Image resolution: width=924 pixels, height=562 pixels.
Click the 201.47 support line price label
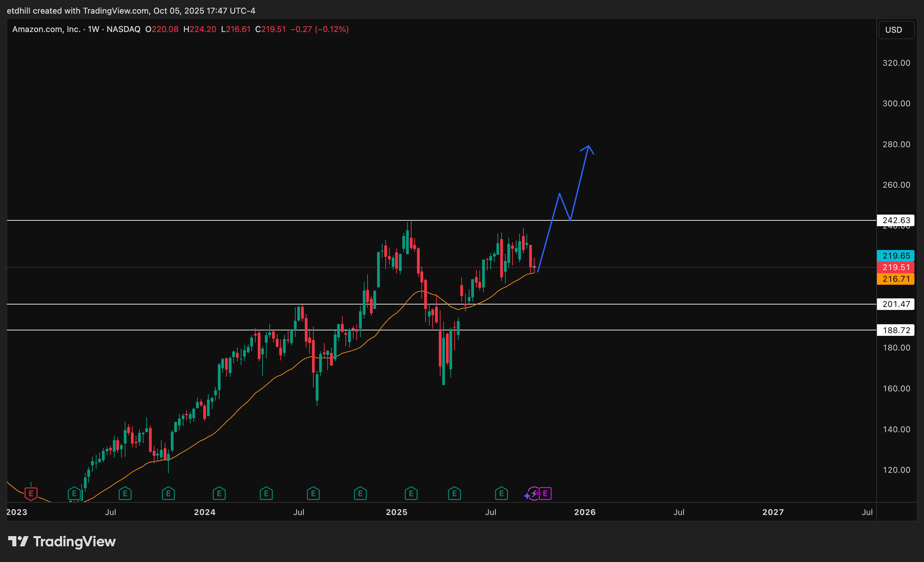click(x=895, y=304)
